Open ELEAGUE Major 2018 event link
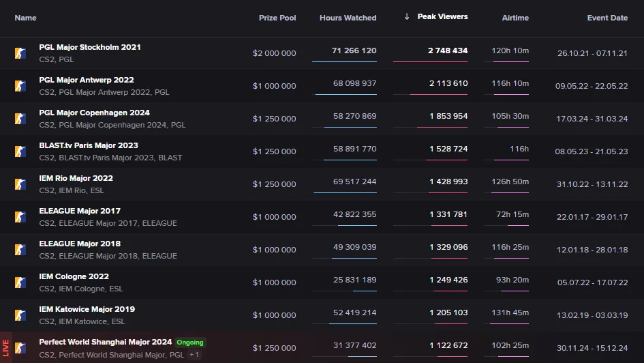644x363 pixels. [x=80, y=244]
